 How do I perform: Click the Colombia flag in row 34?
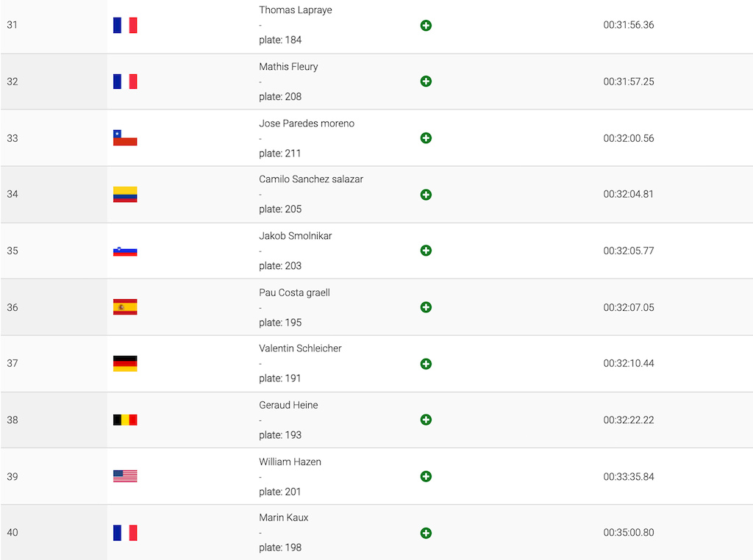point(125,194)
